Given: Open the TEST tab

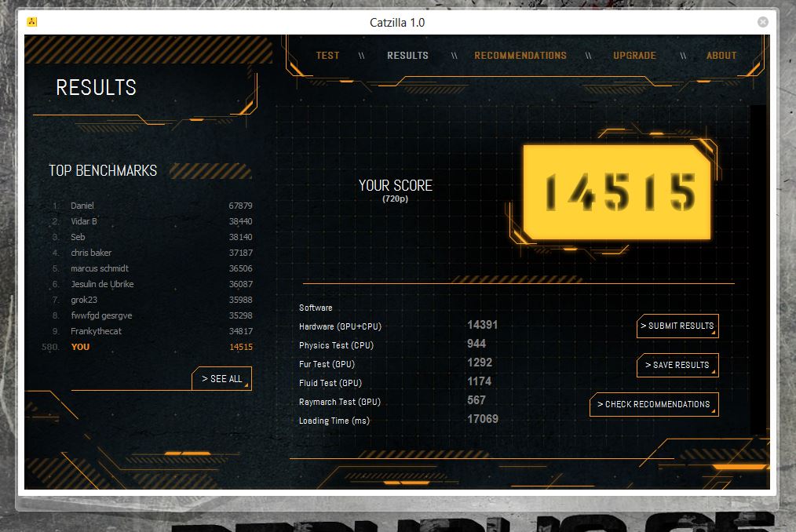Looking at the screenshot, I should (327, 56).
